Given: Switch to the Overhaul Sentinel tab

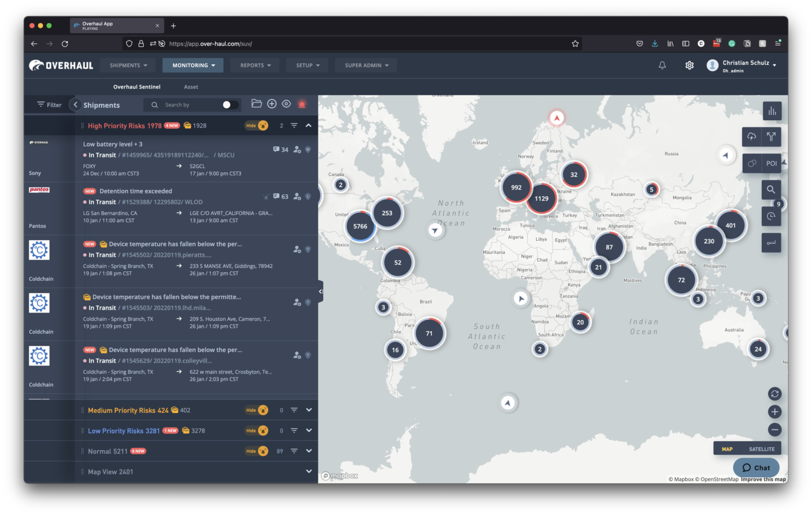Looking at the screenshot, I should [137, 87].
